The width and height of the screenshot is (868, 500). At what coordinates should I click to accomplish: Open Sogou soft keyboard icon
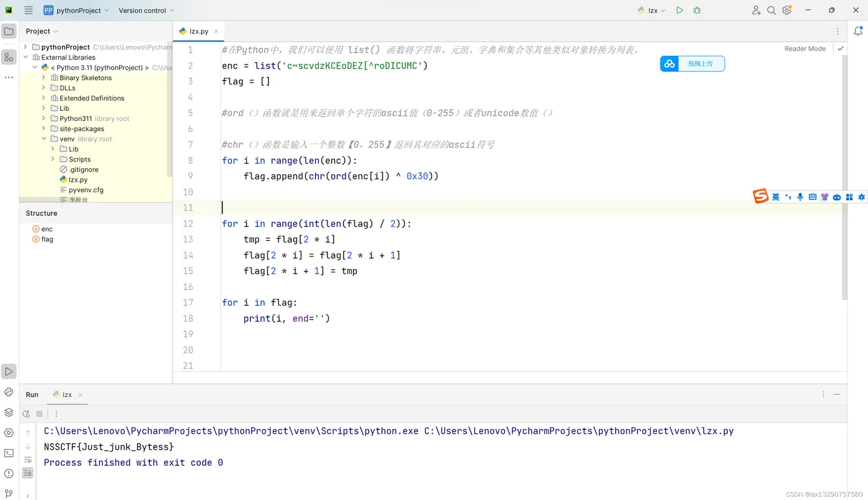pos(812,197)
